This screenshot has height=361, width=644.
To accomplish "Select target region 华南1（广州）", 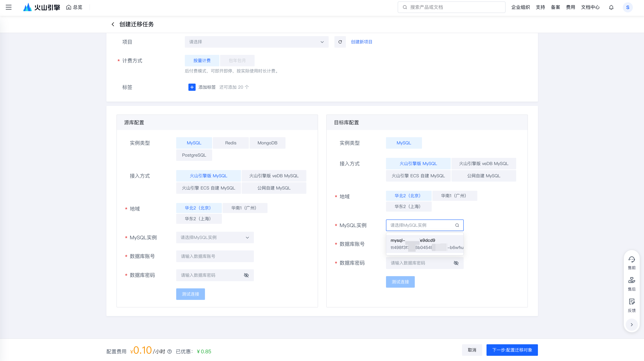I will click(x=455, y=196).
